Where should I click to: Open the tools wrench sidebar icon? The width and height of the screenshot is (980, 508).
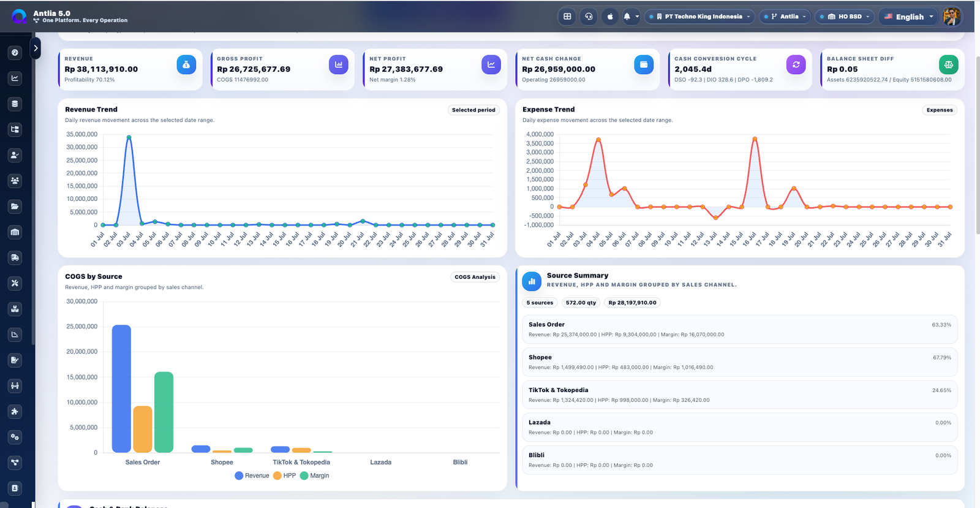coord(15,283)
